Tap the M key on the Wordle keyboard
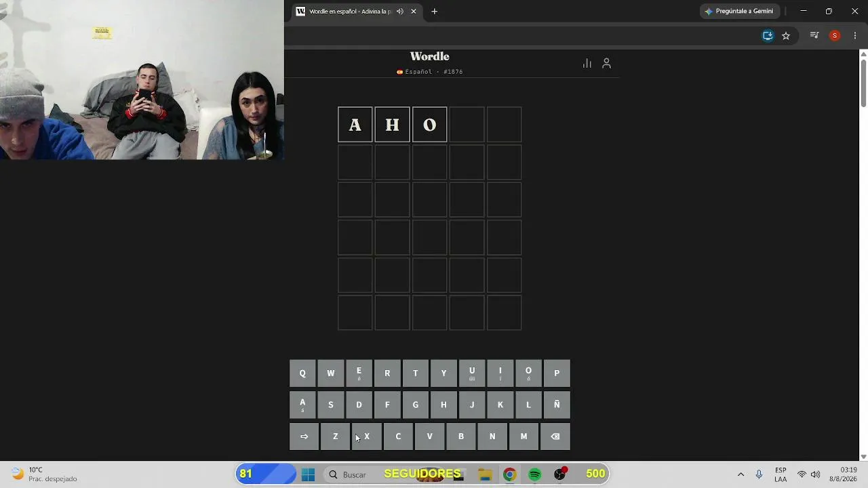The width and height of the screenshot is (868, 488). point(524,436)
